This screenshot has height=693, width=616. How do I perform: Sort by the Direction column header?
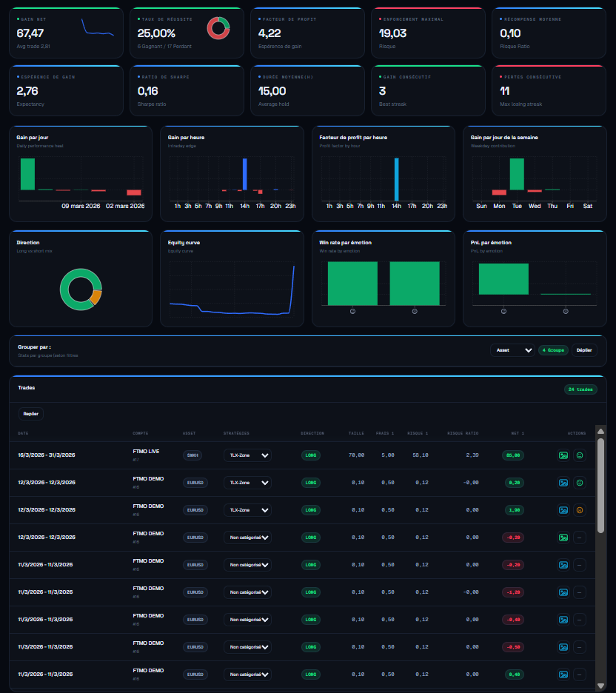pos(312,433)
